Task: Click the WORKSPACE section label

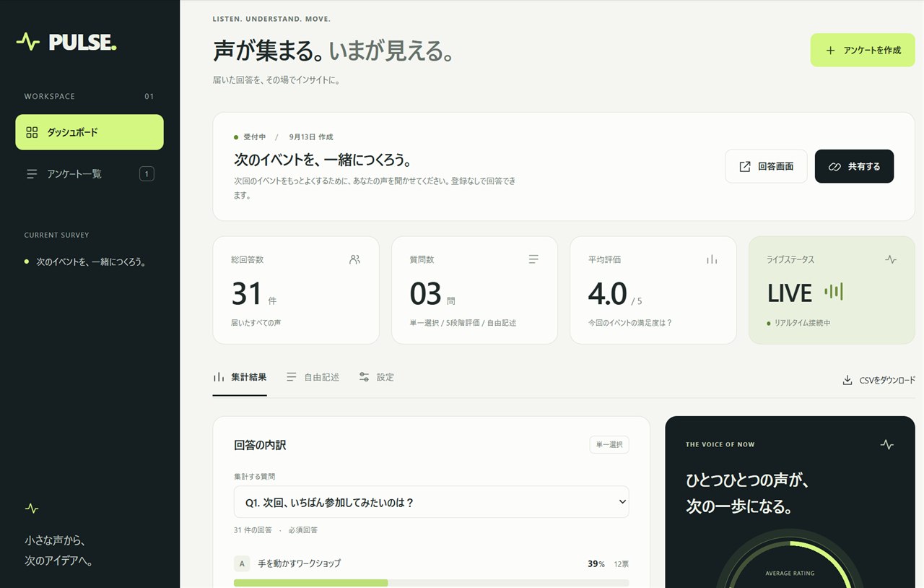Action: click(x=50, y=97)
